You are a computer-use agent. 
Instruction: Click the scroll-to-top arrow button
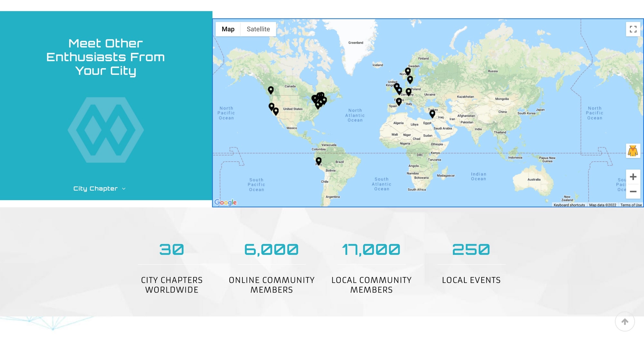point(625,321)
